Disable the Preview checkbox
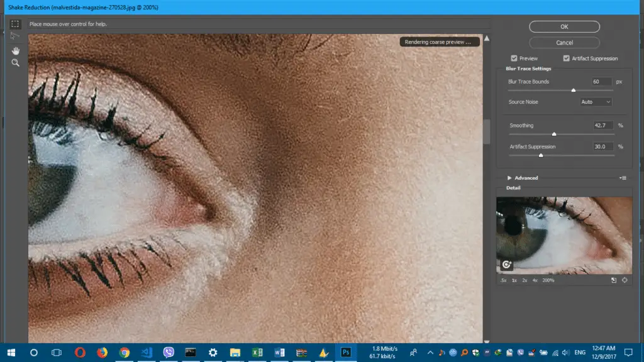Image resolution: width=644 pixels, height=362 pixels. click(514, 58)
